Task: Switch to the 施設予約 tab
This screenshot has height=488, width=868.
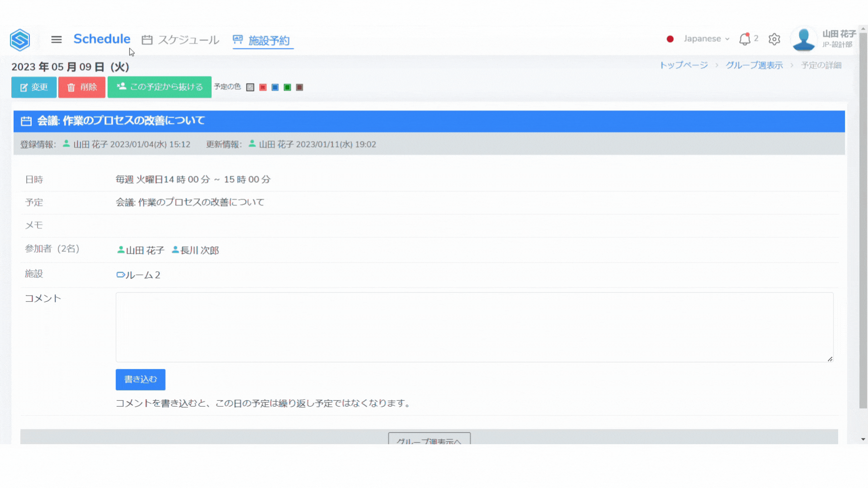Action: point(263,40)
